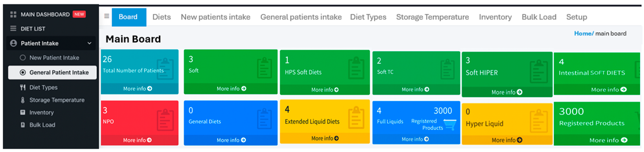644x152 pixels.
Task: Switch to the Diet Types tab
Action: click(x=368, y=17)
